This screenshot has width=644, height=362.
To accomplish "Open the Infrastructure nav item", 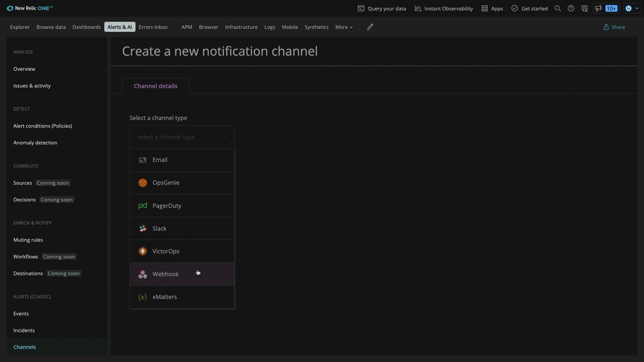I will [x=241, y=27].
